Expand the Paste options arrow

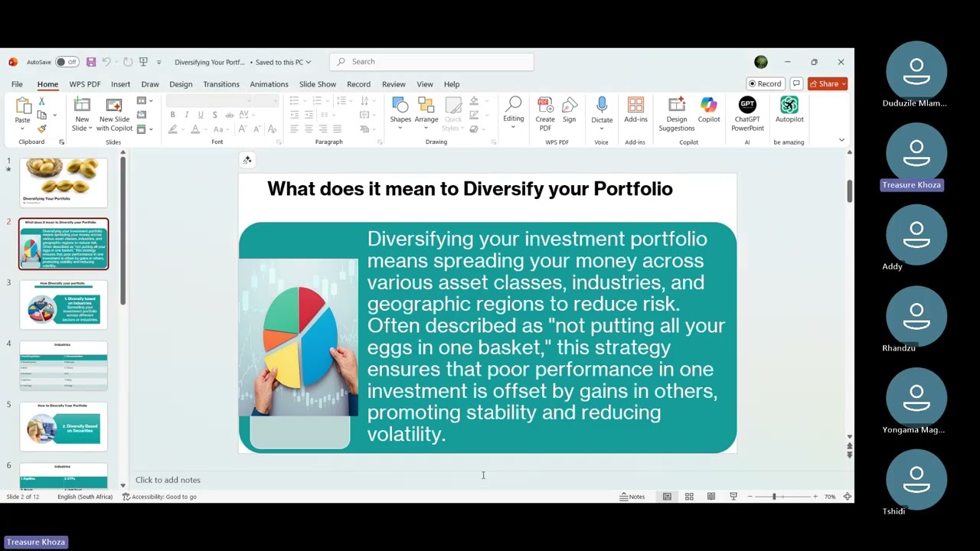(x=23, y=128)
